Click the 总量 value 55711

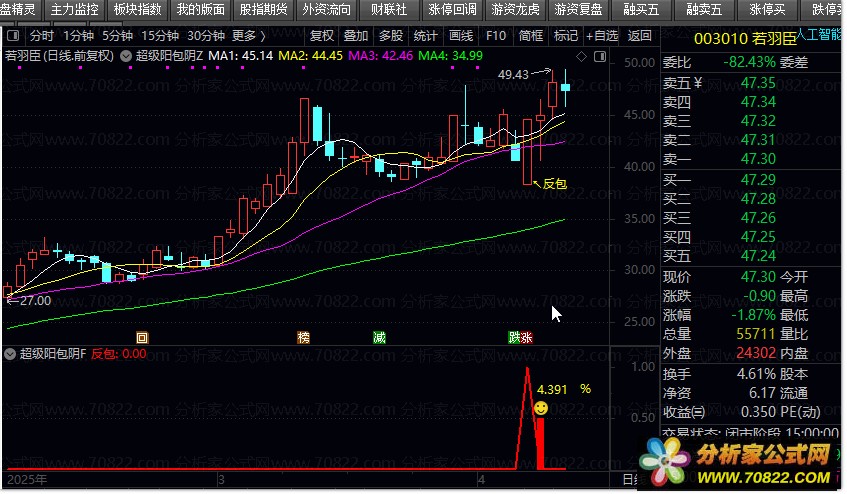[756, 334]
